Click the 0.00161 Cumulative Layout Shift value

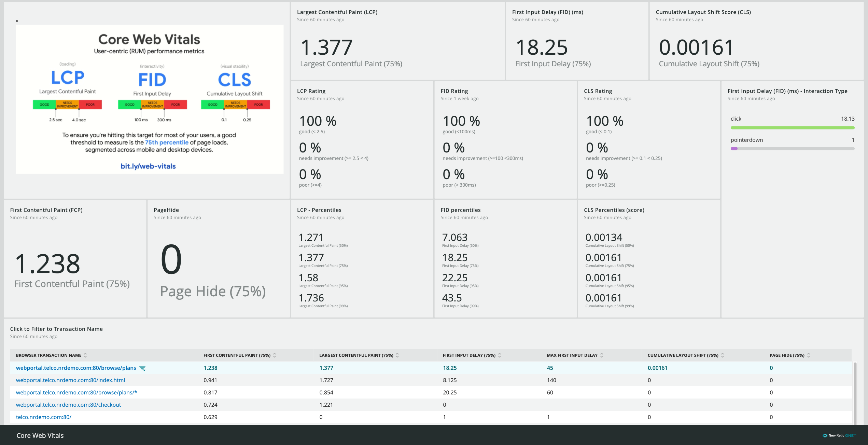(696, 47)
